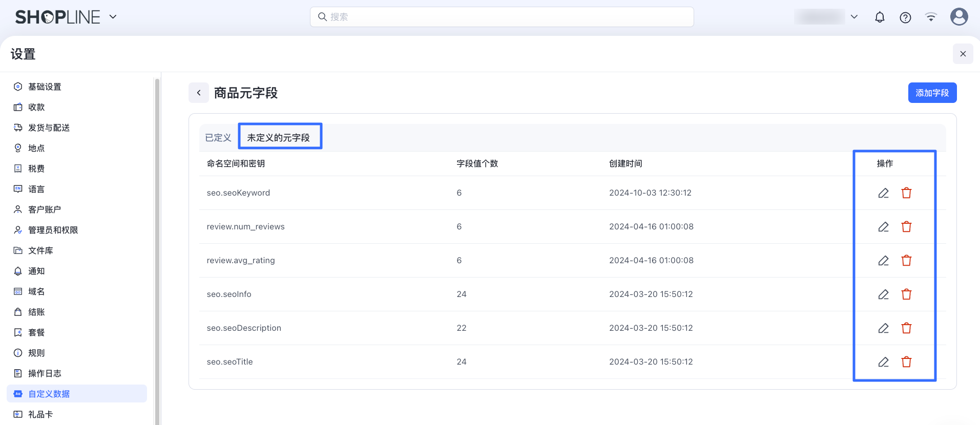
Task: Open the store switcher dropdown arrow
Action: pos(854,17)
